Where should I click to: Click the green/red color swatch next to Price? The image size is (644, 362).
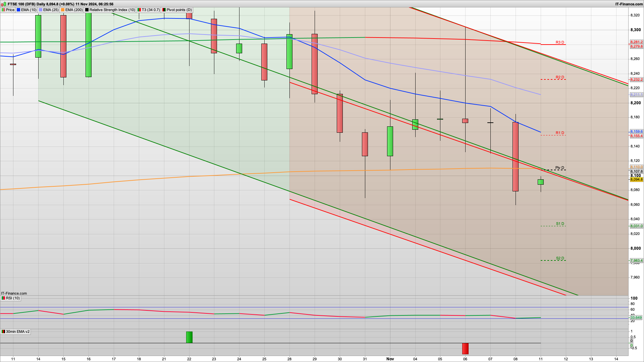tap(4, 10)
